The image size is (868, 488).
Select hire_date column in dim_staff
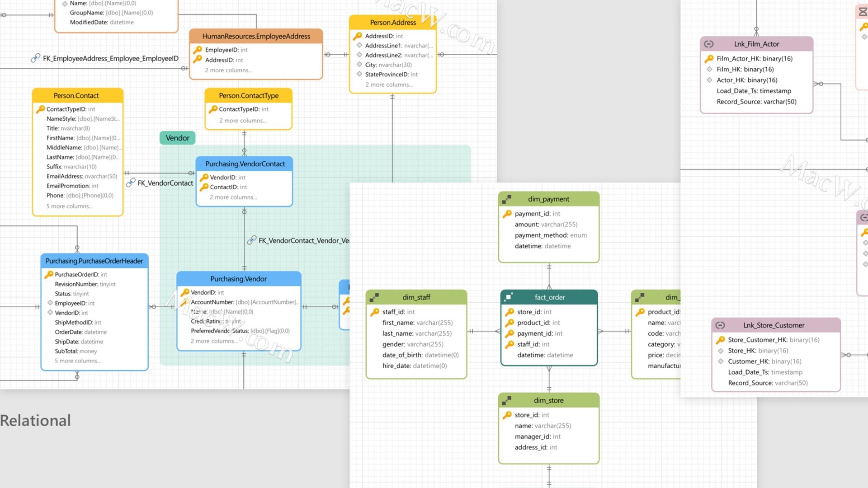click(415, 366)
